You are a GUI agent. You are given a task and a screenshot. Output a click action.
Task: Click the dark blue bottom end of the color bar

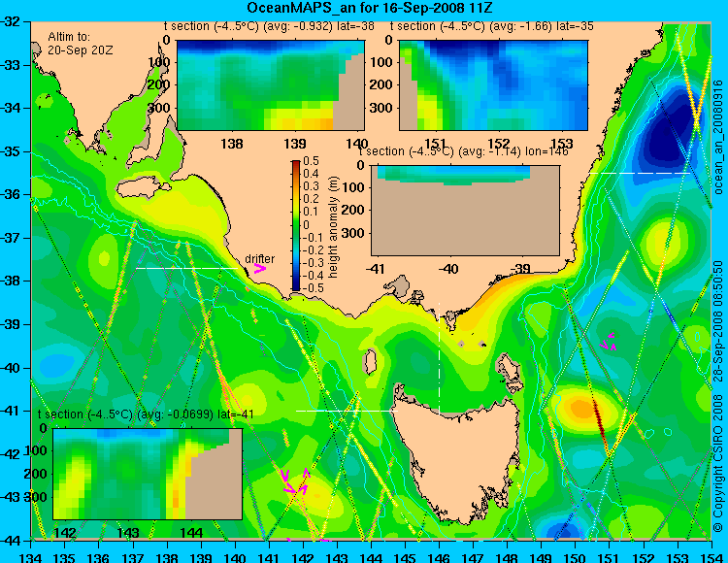pyautogui.click(x=296, y=287)
